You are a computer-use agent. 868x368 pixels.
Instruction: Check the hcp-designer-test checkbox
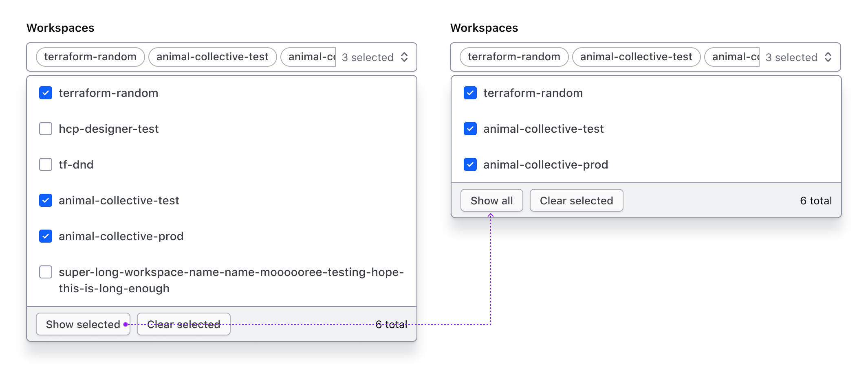tap(45, 129)
